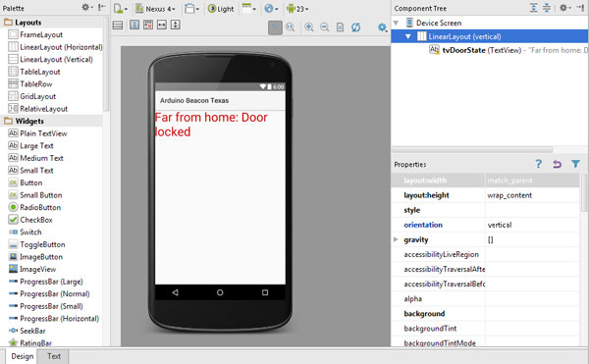Switch to the Design tab
The image size is (589, 364).
[x=22, y=356]
